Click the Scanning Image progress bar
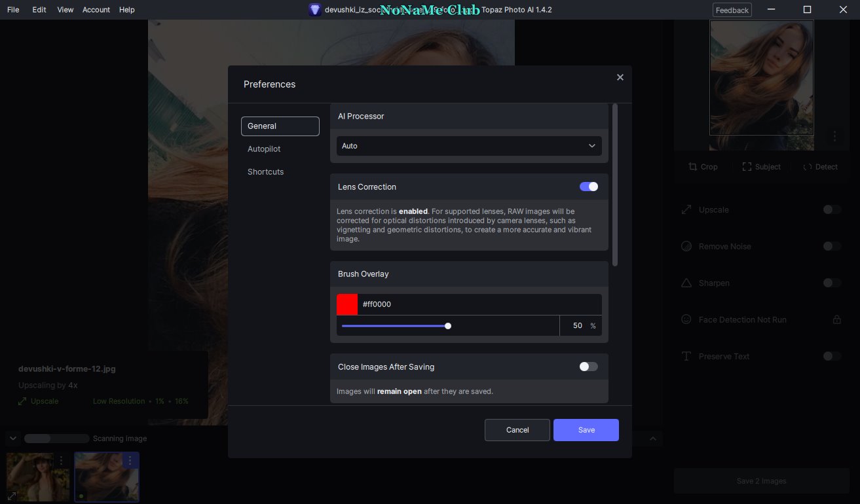Image resolution: width=860 pixels, height=504 pixels. pyautogui.click(x=57, y=439)
